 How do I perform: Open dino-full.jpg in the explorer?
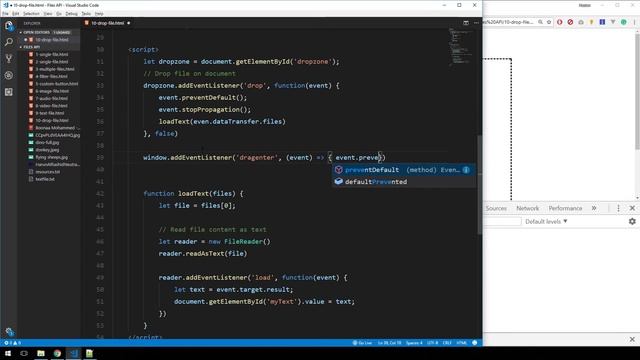47,142
